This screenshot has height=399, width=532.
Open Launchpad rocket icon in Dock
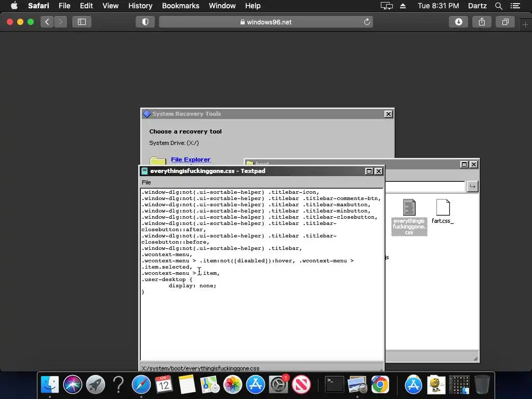(96, 384)
